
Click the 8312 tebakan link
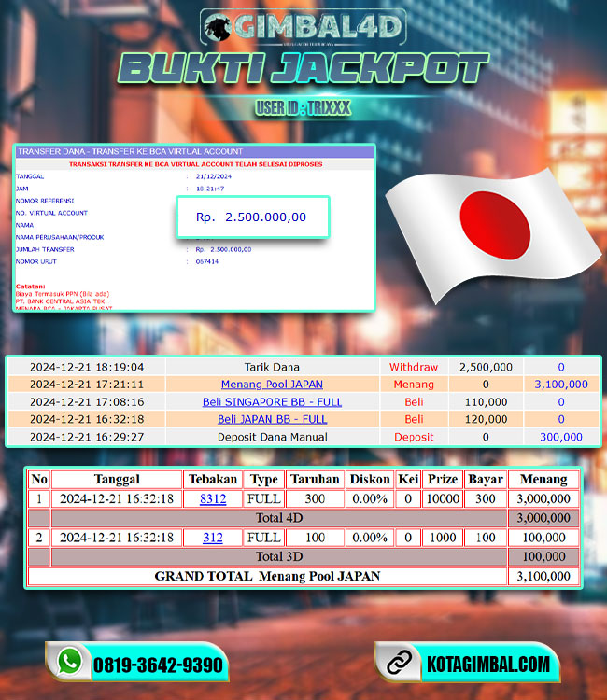pos(213,498)
